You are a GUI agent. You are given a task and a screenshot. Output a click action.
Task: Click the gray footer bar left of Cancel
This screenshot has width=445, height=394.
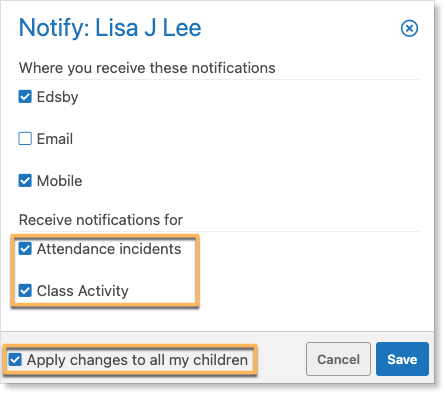pyautogui.click(x=282, y=359)
